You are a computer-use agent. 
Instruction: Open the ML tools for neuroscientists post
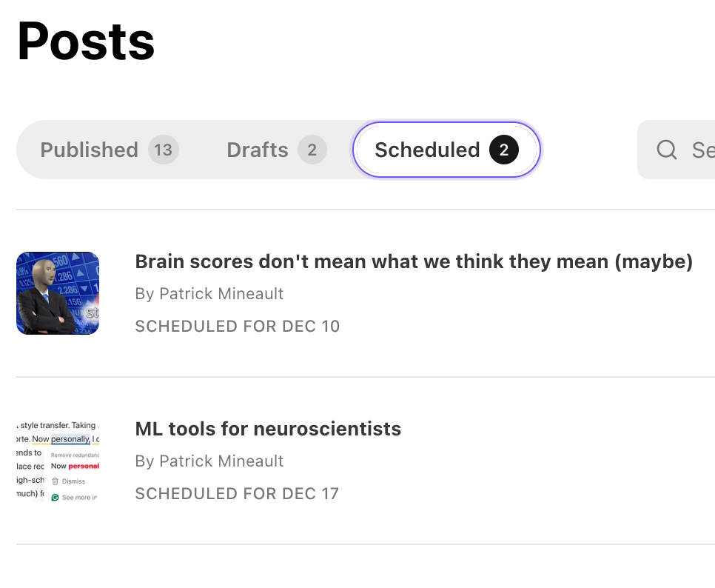point(268,429)
